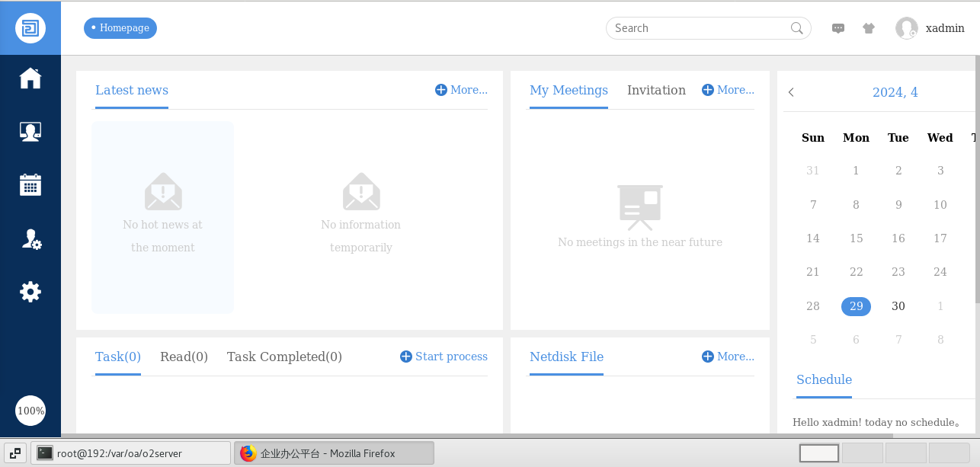
Task: Click the terminal icon in taskbar
Action: coord(46,453)
